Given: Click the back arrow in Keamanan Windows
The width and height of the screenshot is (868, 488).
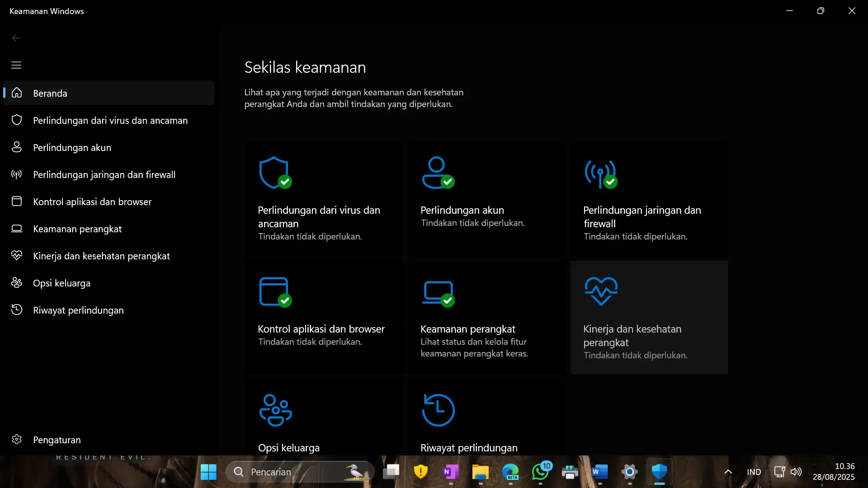Looking at the screenshot, I should point(16,38).
